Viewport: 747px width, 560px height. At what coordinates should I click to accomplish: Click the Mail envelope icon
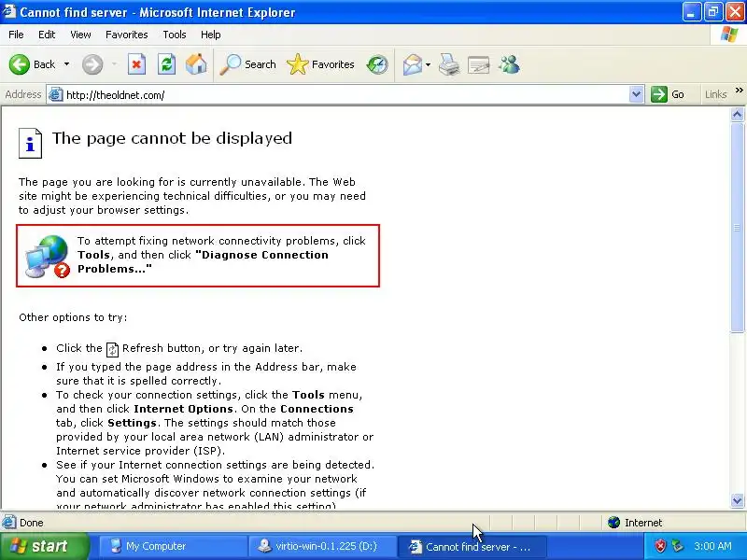click(x=413, y=64)
